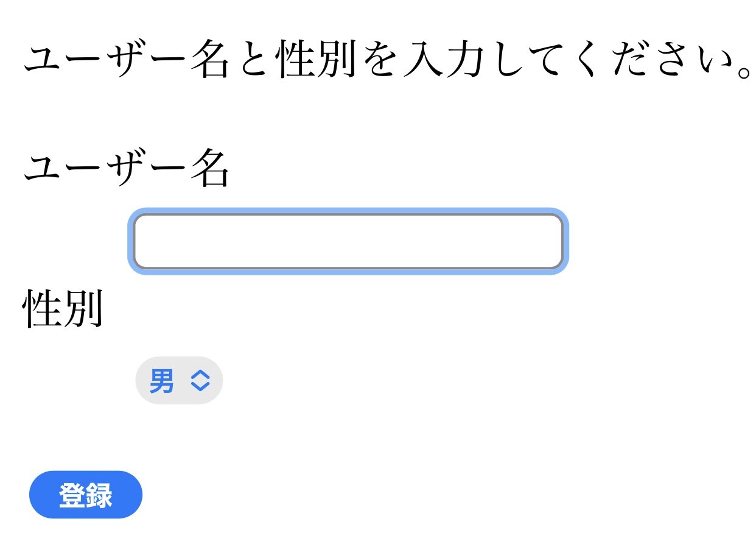Click the gray pill-shaped 男 control
756x541 pixels.
pyautogui.click(x=179, y=381)
